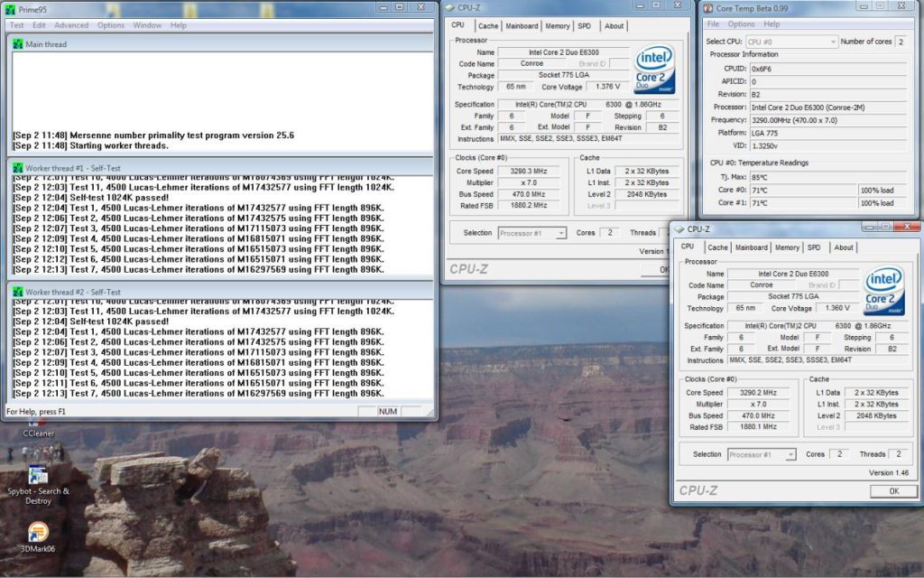Open the Edit menu in Prime95
Viewport: 924px width, 578px height.
pos(39,25)
